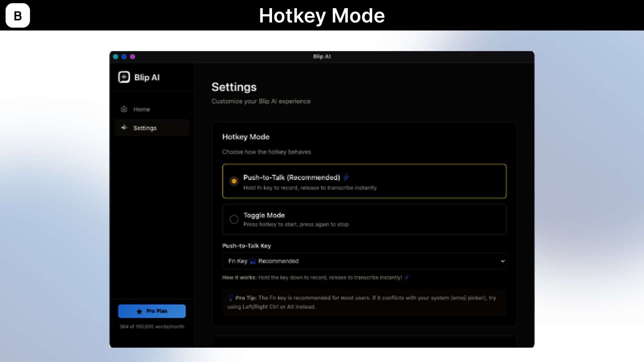Click the white B logo in top banner

pyautogui.click(x=18, y=15)
